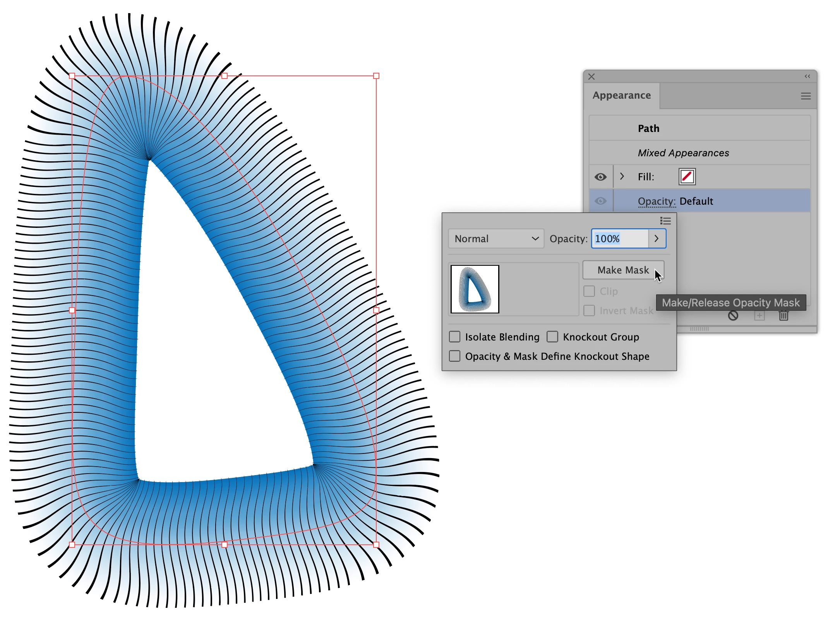
Task: Click the Duplicate Selected Item icon
Action: coord(759,316)
